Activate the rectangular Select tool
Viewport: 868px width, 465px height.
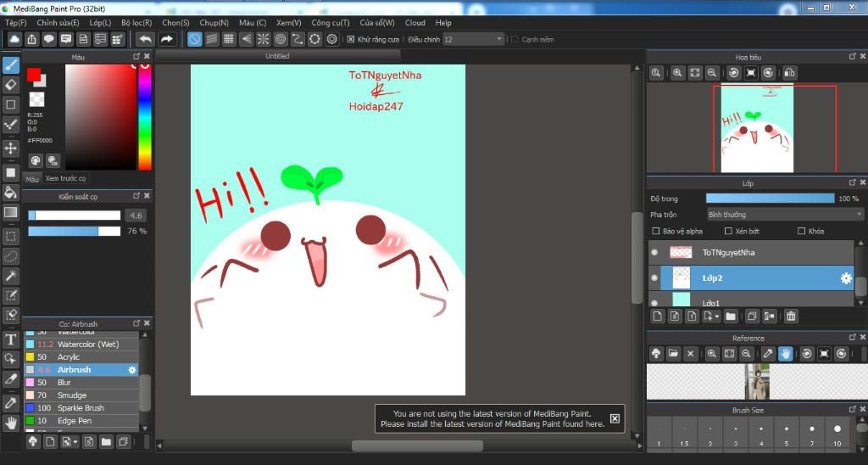[x=10, y=237]
